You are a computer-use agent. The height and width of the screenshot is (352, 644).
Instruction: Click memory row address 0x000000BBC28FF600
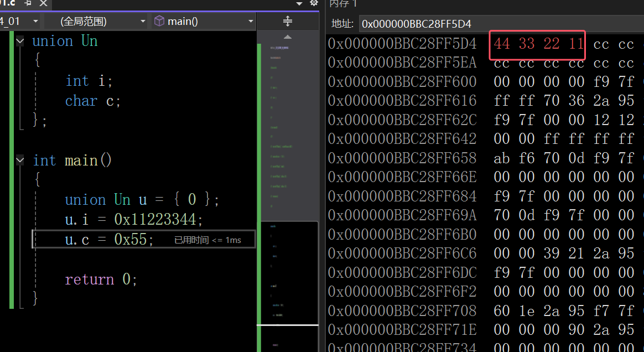coord(402,82)
